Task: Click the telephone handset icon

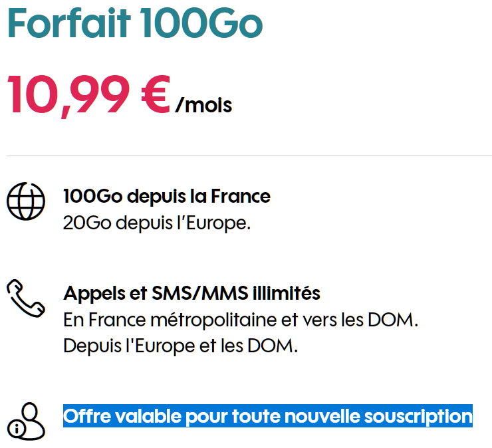Action: click(x=26, y=299)
